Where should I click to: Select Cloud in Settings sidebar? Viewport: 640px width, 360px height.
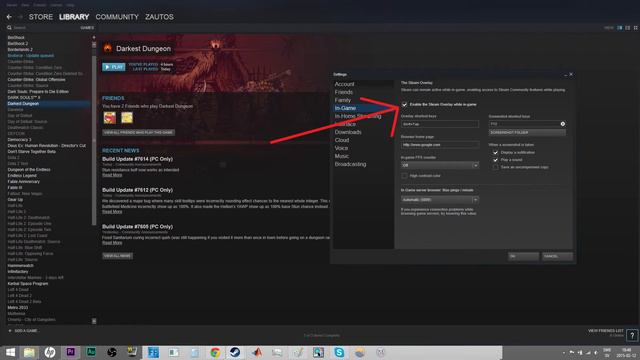(x=342, y=140)
